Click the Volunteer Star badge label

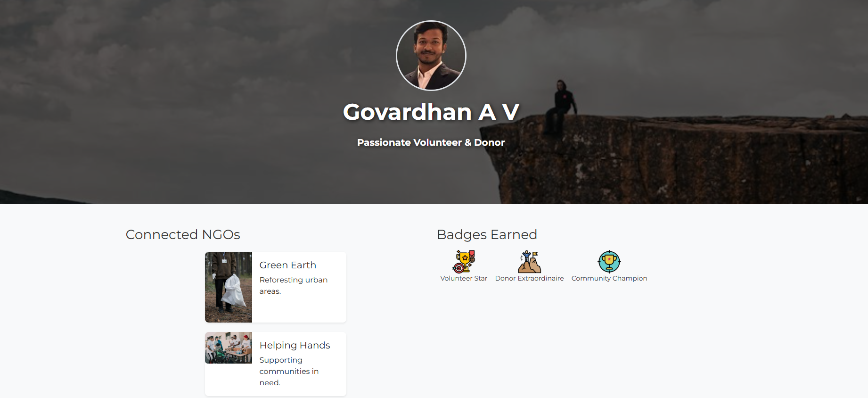pos(464,278)
